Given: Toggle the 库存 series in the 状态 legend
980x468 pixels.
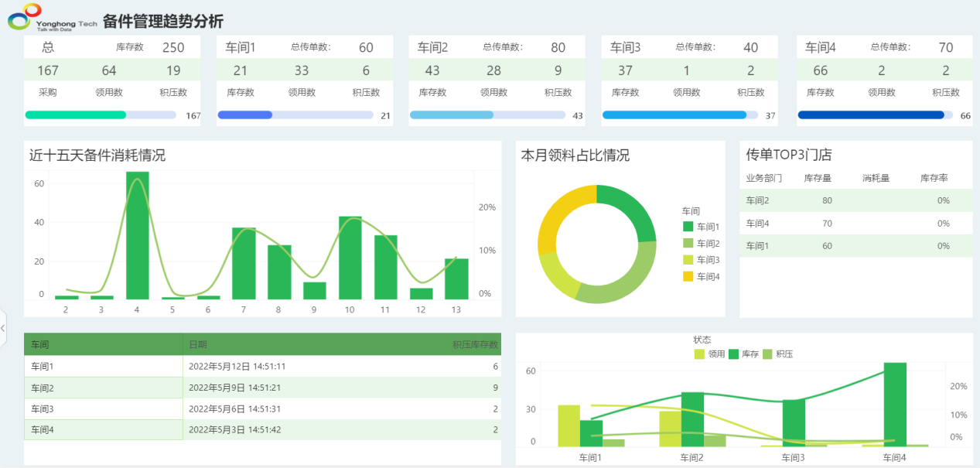Looking at the screenshot, I should click(x=744, y=354).
